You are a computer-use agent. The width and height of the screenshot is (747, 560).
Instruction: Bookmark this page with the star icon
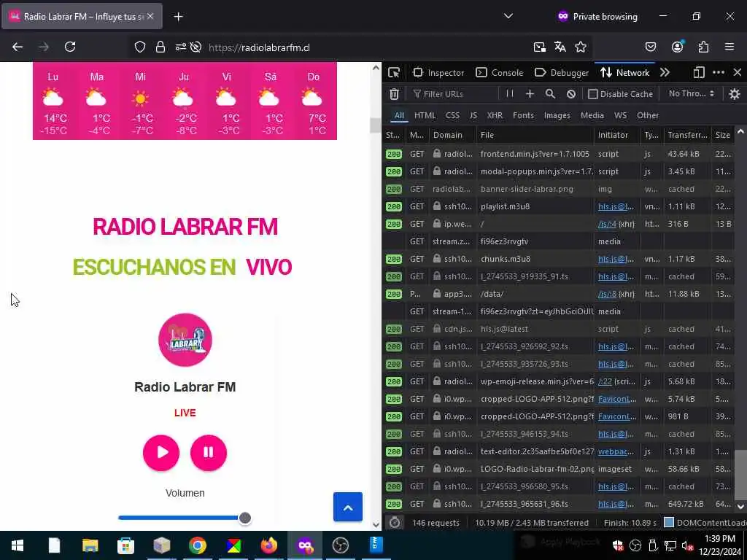click(580, 47)
